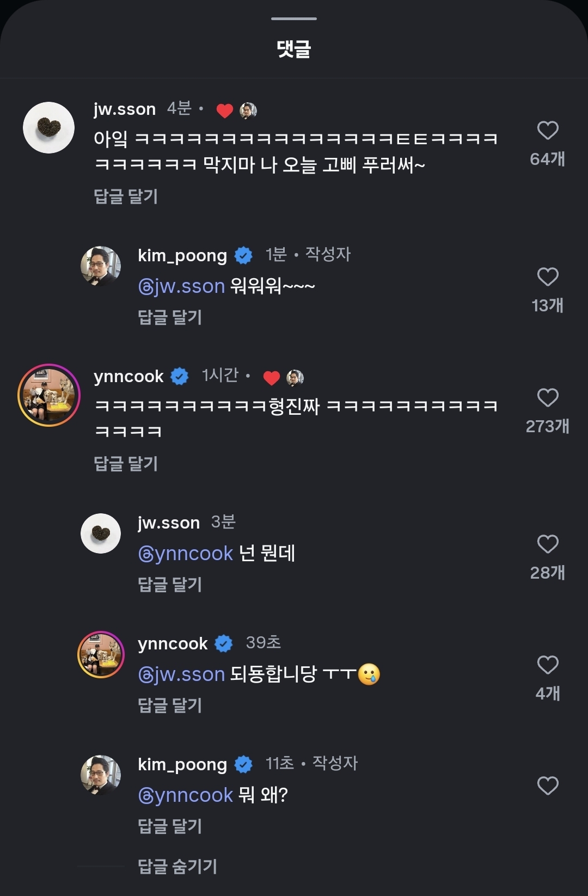Image resolution: width=588 pixels, height=896 pixels.
Task: Open @ynncook mention in '넌 뭔데' reply
Action: click(186, 554)
